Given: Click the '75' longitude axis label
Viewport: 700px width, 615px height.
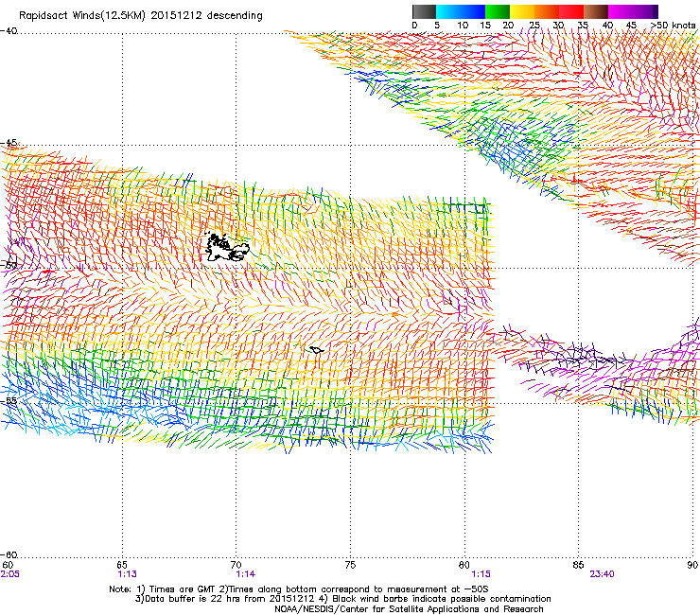Looking at the screenshot, I should click(x=350, y=565).
